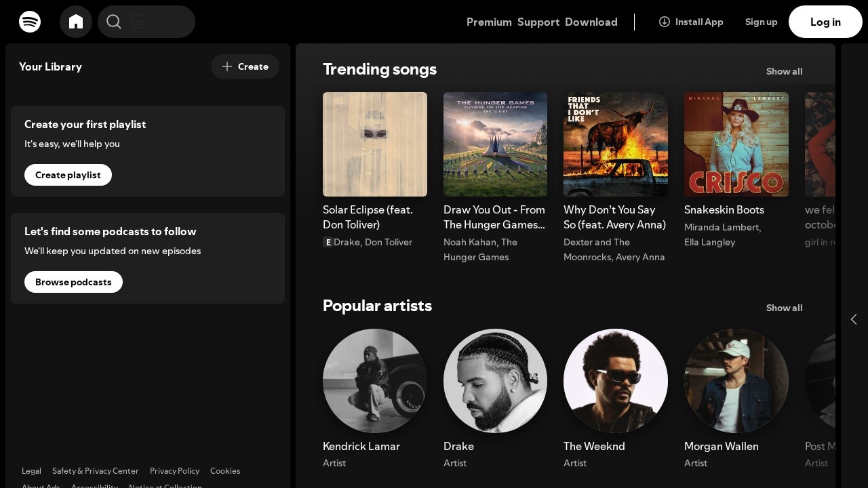This screenshot has width=868, height=488.
Task: Click Create playlist button
Action: [68, 175]
